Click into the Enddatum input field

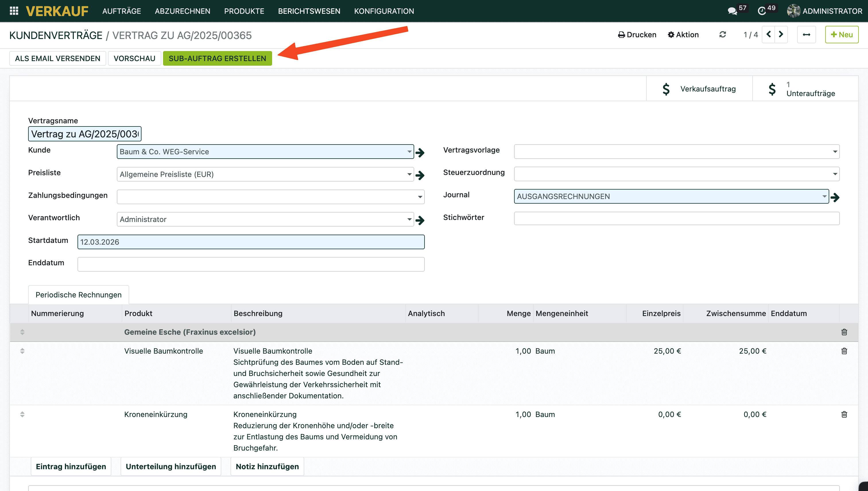251,264
